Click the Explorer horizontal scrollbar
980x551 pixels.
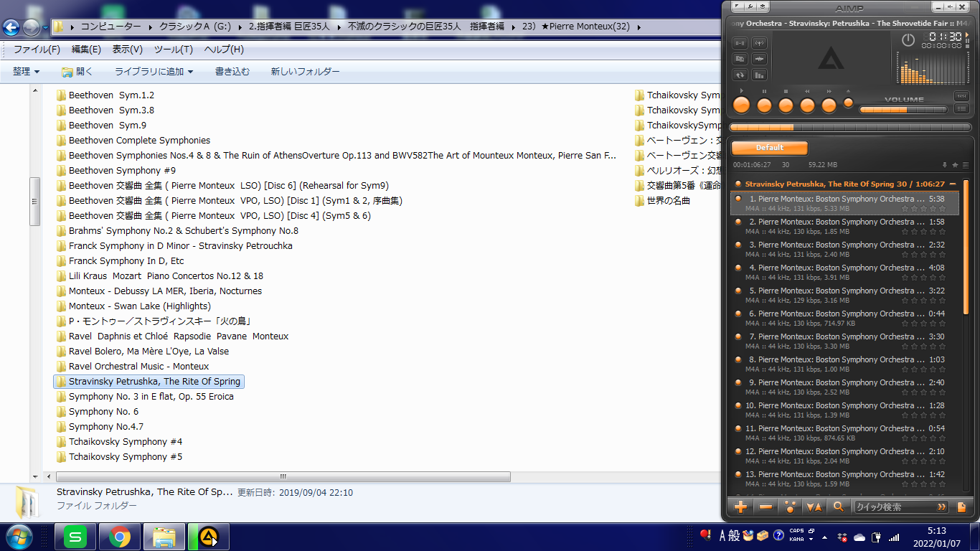(283, 476)
